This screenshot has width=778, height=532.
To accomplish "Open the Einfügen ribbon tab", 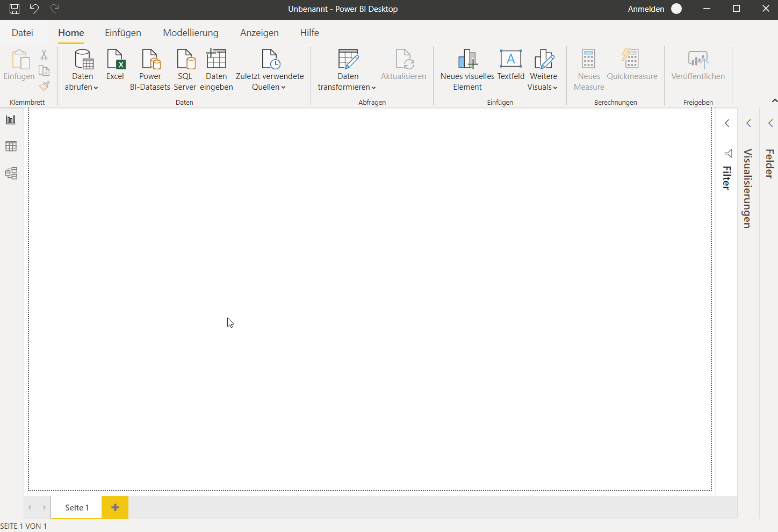I will [123, 33].
